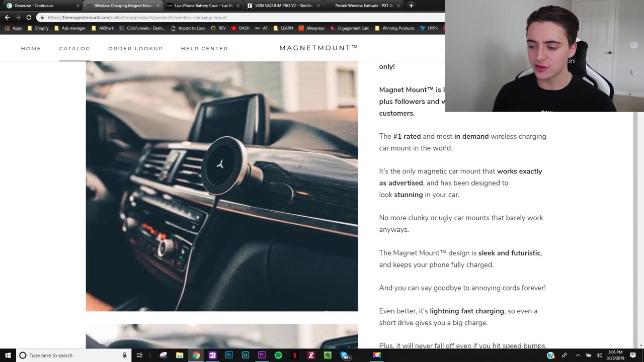Open the Shopify bookmark folder
This screenshot has height=362, width=644.
tap(38, 28)
